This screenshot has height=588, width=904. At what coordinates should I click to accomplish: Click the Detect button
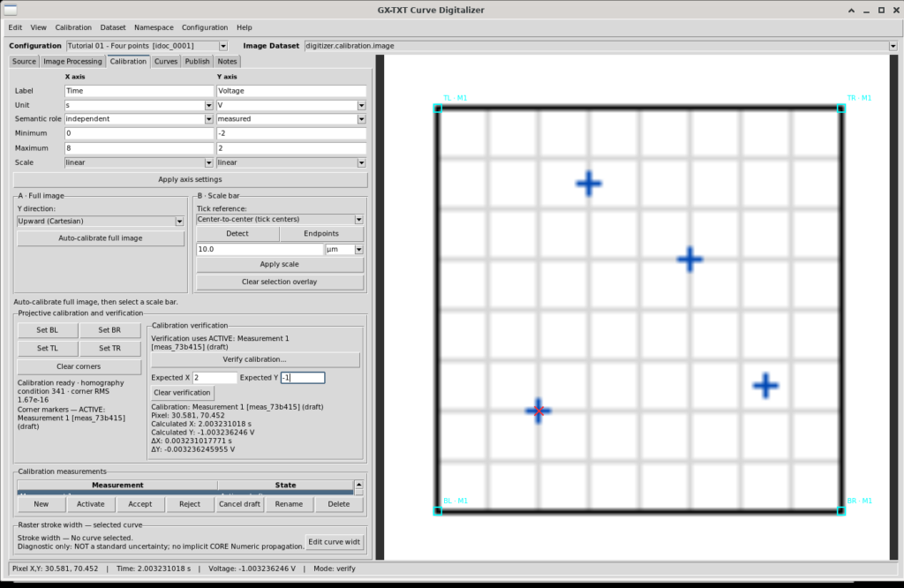[x=237, y=233]
